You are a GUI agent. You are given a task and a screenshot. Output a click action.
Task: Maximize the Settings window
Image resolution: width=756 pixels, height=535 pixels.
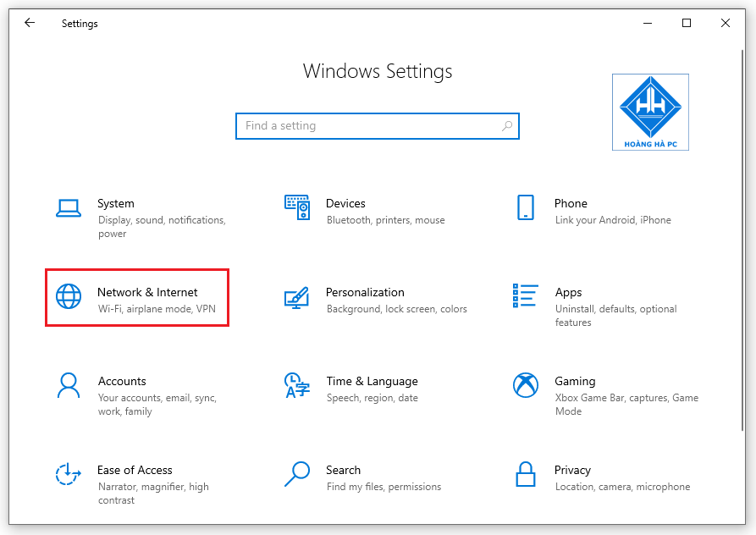(687, 23)
